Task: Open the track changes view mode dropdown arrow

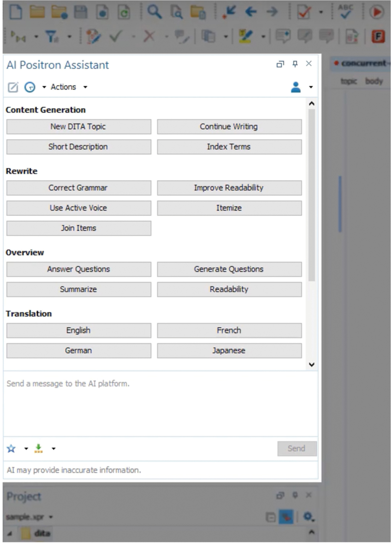Action: tap(226, 37)
